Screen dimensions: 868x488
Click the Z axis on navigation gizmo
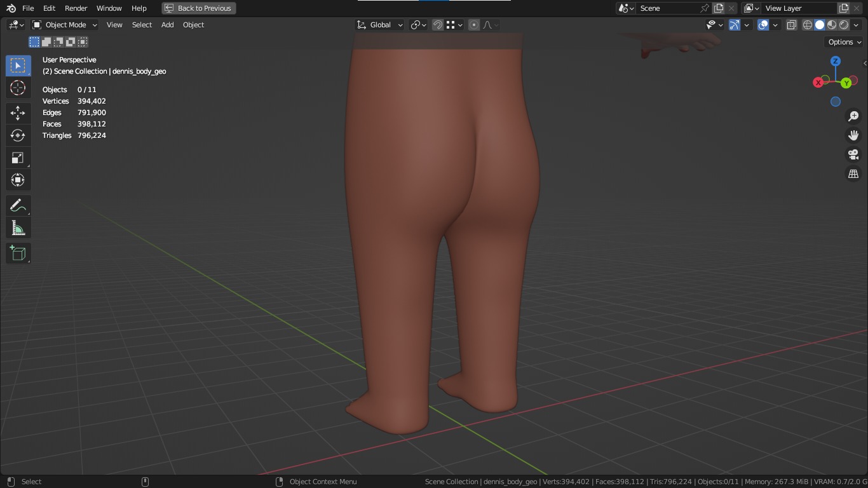click(836, 61)
